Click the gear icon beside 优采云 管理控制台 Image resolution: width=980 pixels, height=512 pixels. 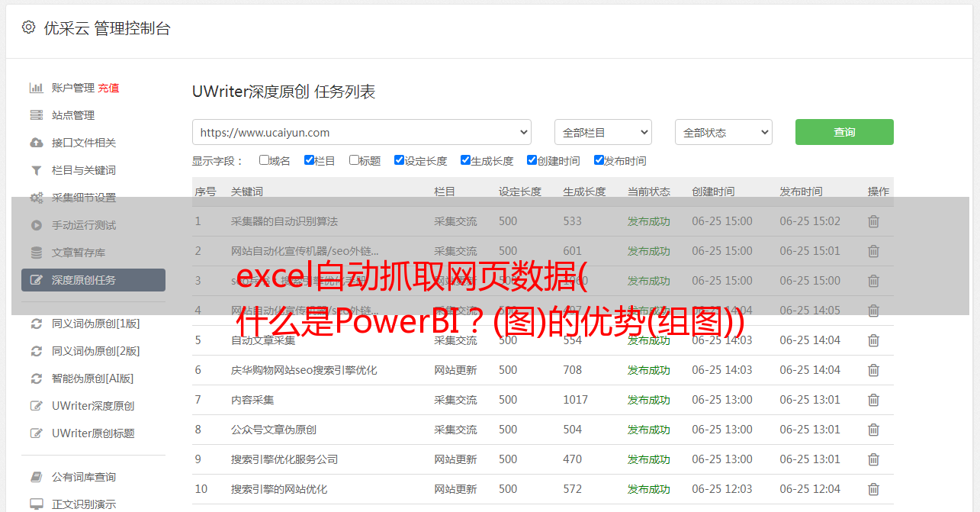tap(28, 27)
